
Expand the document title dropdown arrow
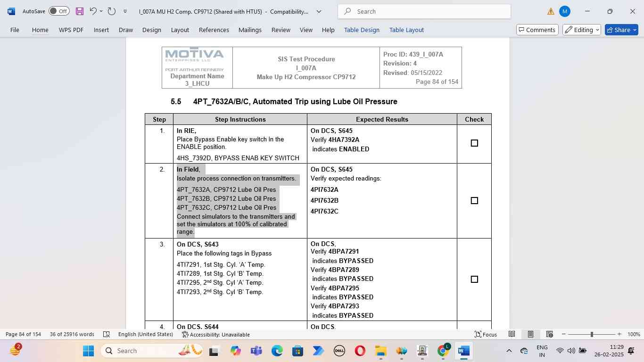(319, 11)
